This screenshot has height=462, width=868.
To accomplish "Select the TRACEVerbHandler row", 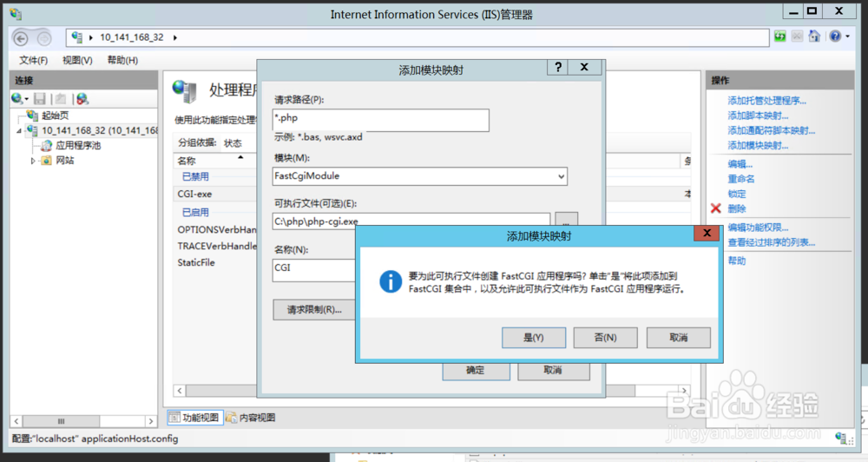I will (x=216, y=246).
